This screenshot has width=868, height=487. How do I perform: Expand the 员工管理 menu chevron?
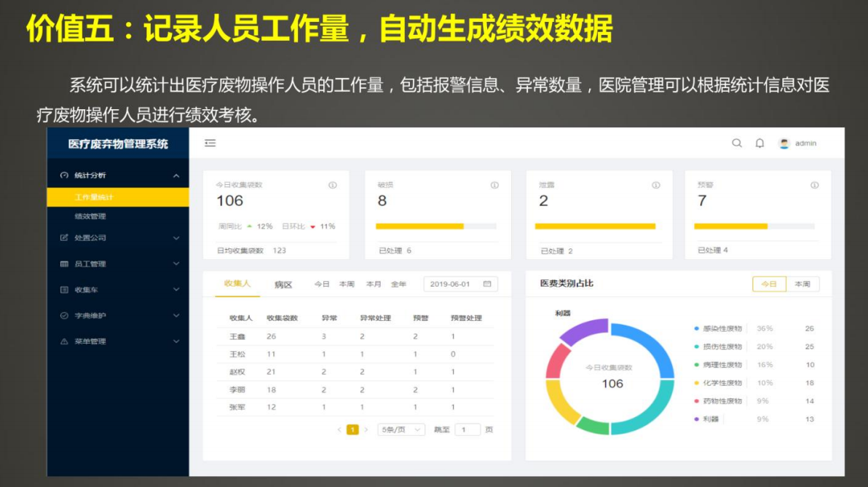(176, 264)
